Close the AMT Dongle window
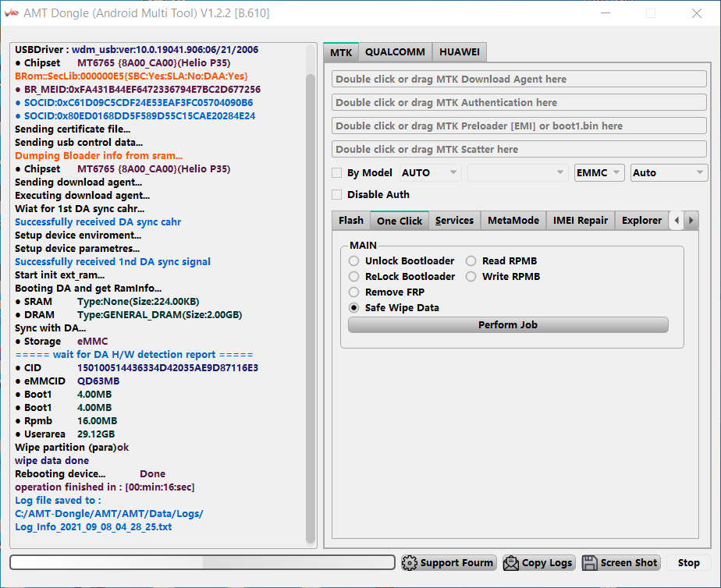 (x=697, y=13)
